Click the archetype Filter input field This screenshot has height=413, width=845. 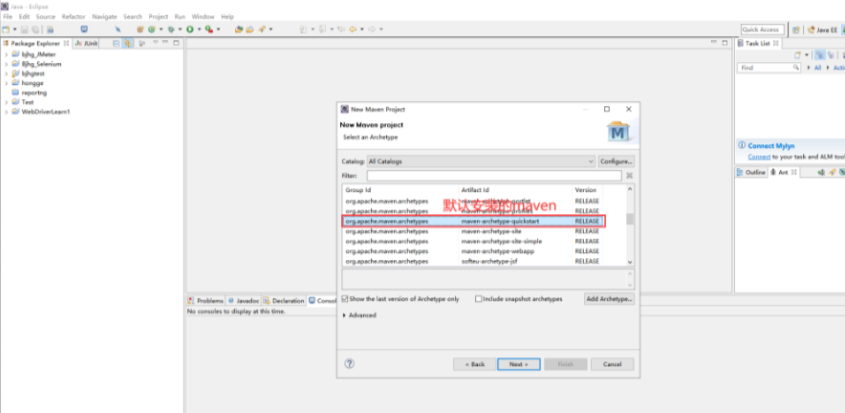(494, 176)
